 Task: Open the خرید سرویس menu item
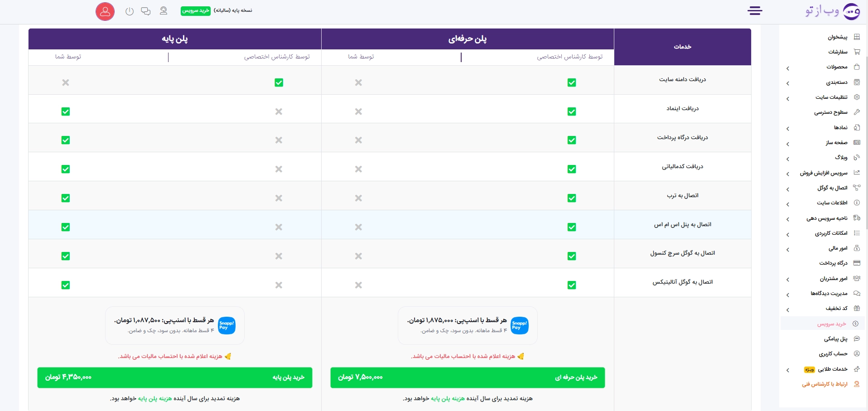pos(832,324)
